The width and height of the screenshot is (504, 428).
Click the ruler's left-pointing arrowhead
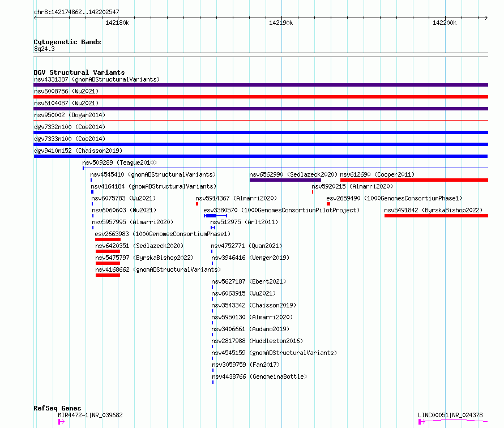[x=35, y=18]
